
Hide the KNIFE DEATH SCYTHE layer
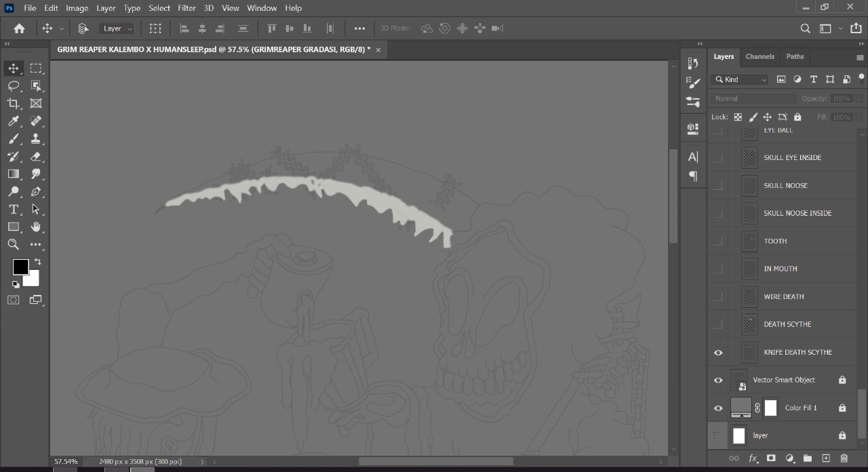click(718, 353)
